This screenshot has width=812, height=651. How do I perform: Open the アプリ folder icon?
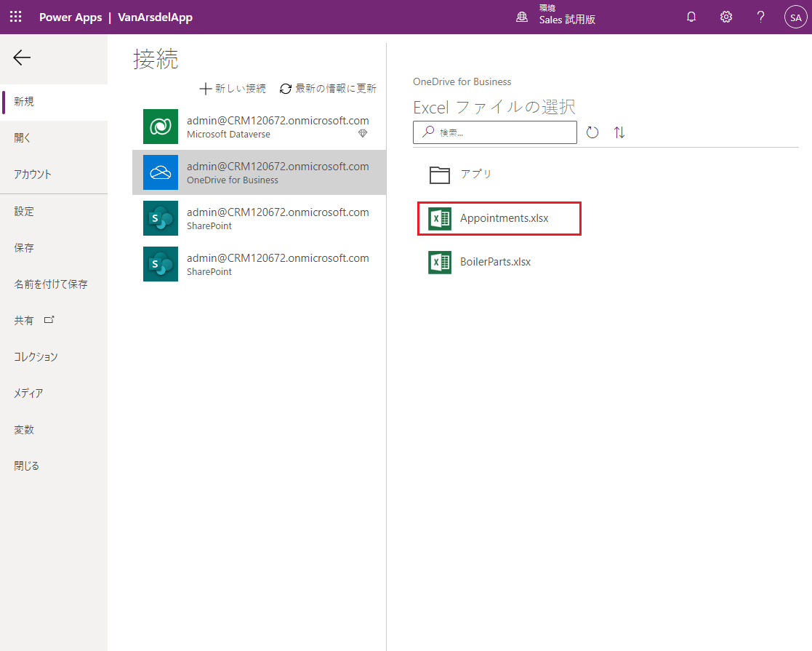click(x=440, y=175)
